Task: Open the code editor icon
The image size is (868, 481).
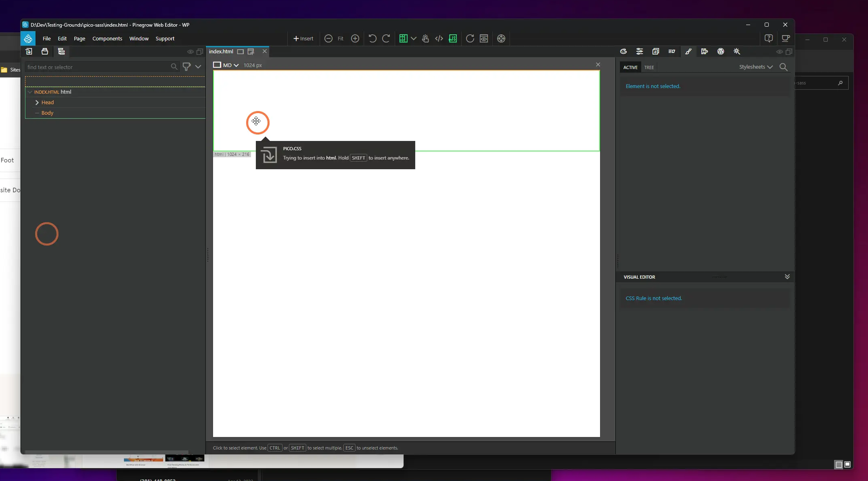Action: 439,38
